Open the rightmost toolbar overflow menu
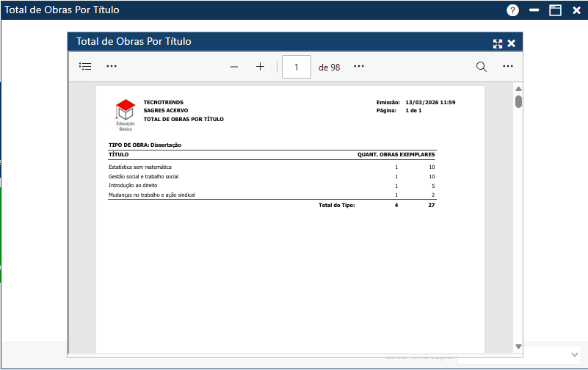Screen dimensions: 588x370 click(508, 67)
